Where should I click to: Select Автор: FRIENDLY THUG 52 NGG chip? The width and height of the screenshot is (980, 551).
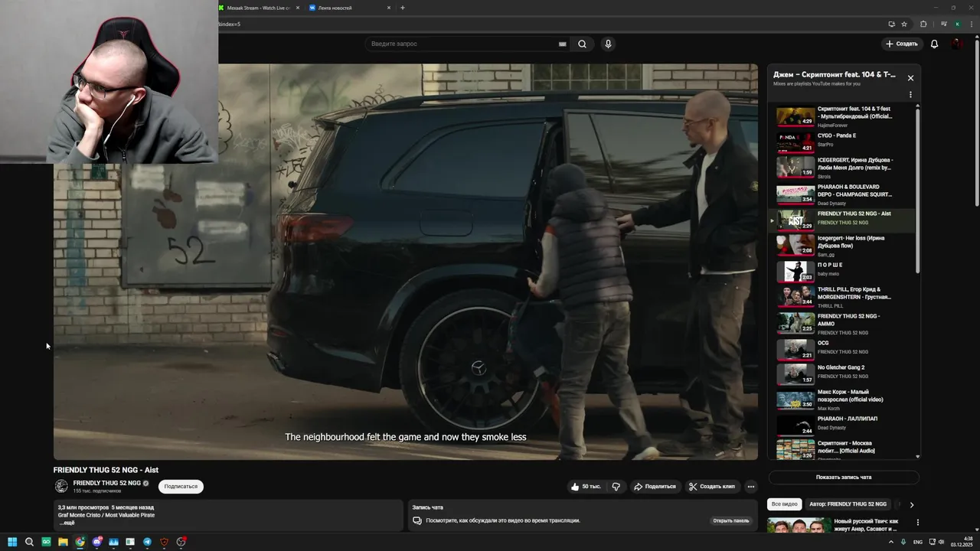coord(848,504)
